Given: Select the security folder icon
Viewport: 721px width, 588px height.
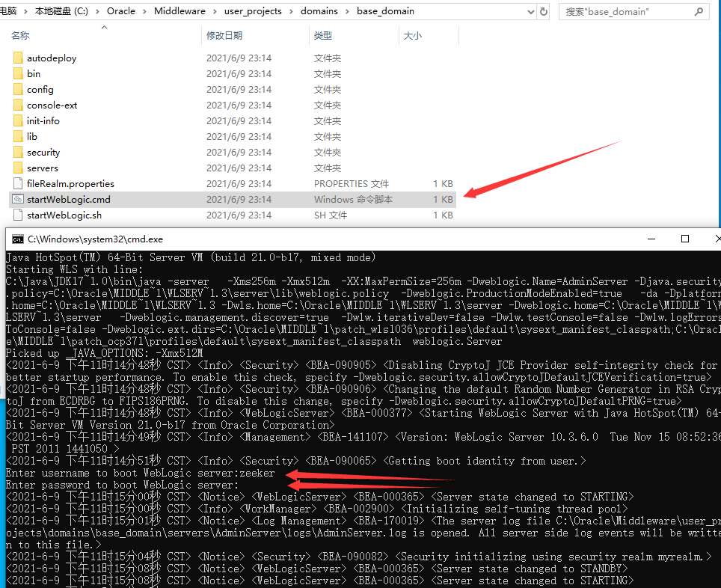Looking at the screenshot, I should 18,152.
